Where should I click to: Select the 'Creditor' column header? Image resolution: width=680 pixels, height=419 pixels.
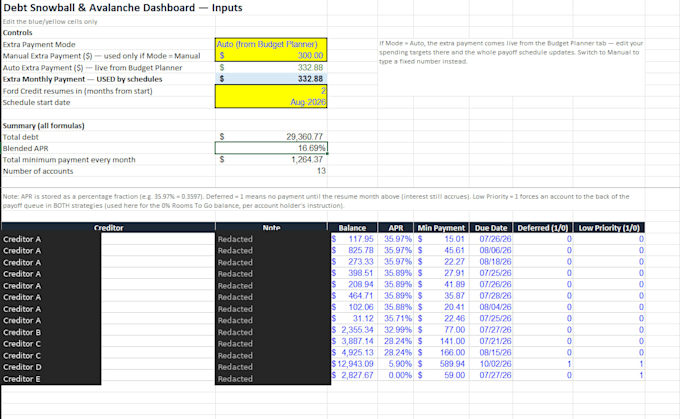108,228
